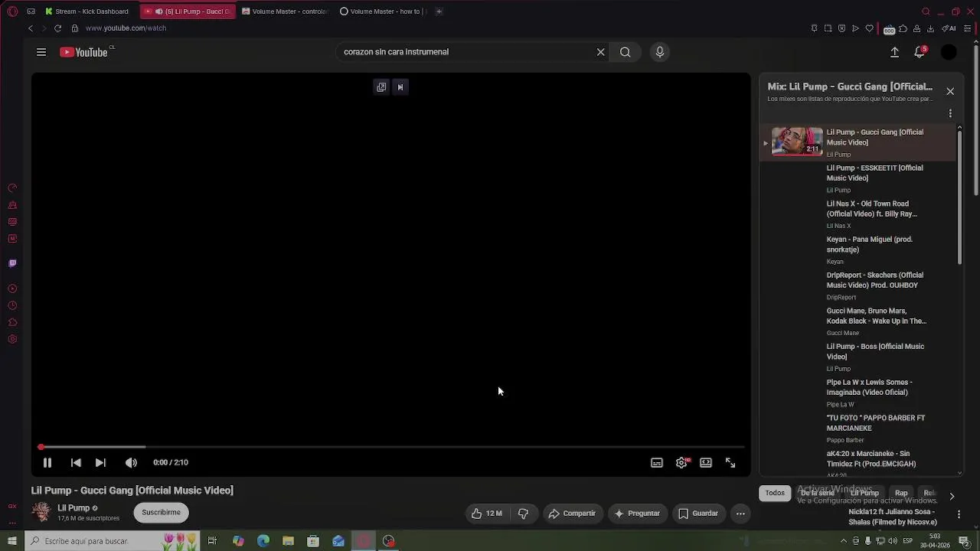Play Gucci Mane - Wake Up in The Sky

pos(877,316)
